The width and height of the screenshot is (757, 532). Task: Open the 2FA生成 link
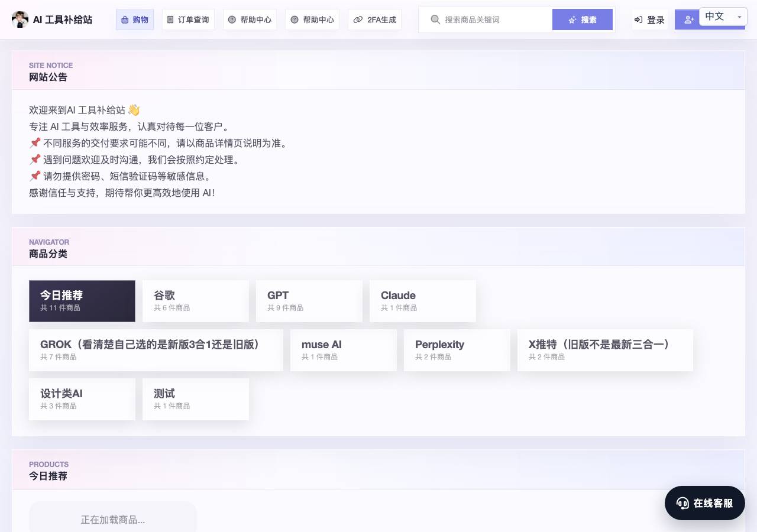click(x=375, y=20)
